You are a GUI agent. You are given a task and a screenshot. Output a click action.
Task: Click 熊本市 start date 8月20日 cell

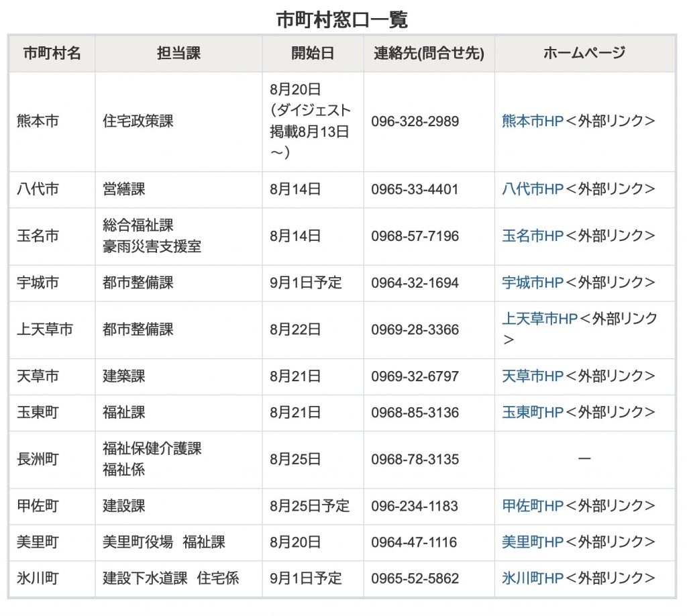[x=313, y=122]
